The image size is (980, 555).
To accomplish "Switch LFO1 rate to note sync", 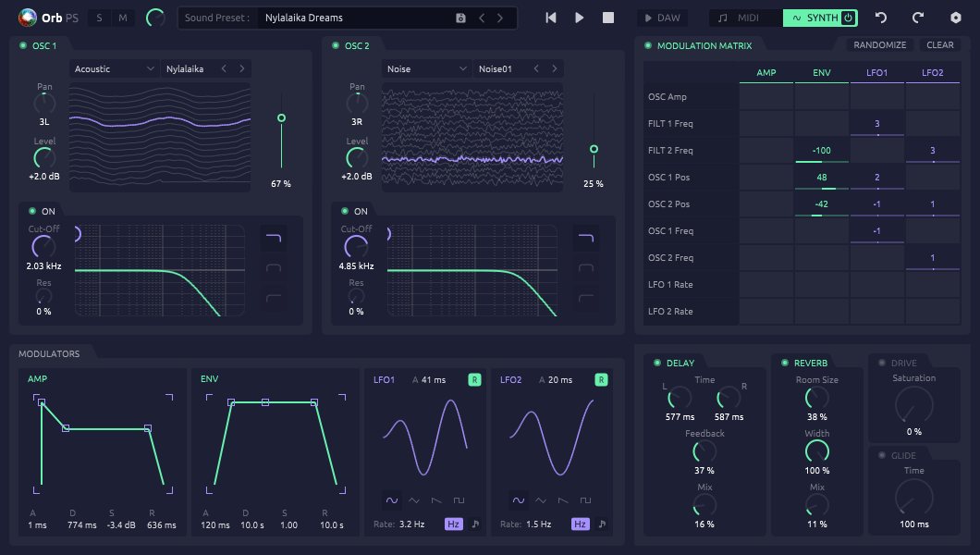I will click(x=475, y=524).
